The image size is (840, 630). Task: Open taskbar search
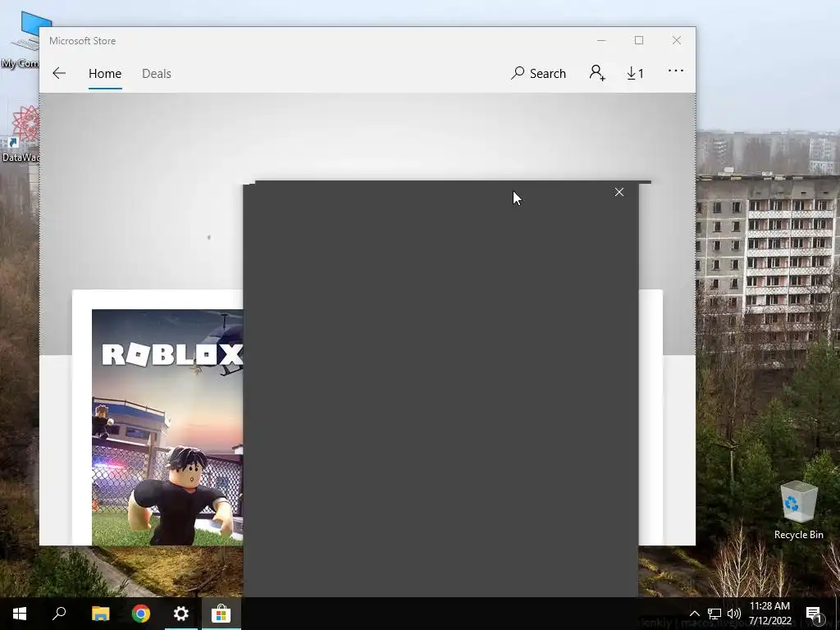[59, 614]
